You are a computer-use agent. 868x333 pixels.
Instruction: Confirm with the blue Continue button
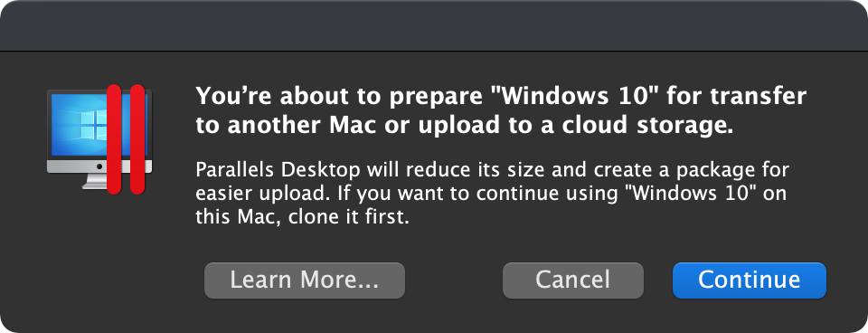[x=749, y=281]
